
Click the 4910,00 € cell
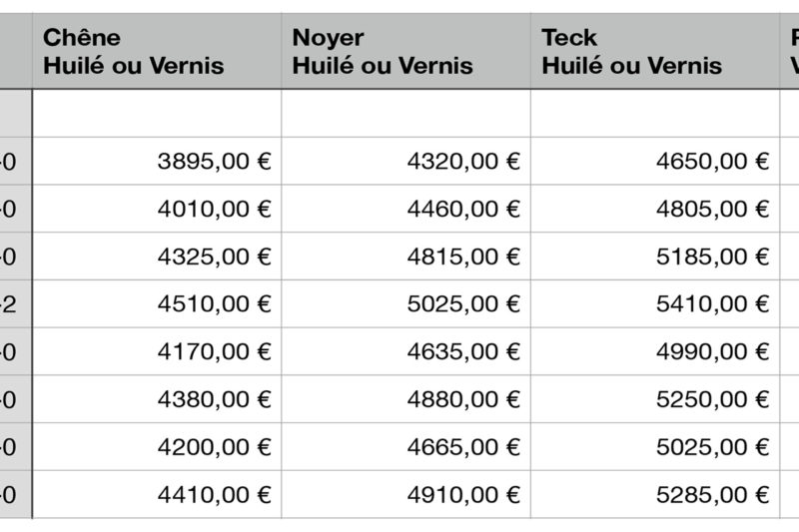pos(463,494)
